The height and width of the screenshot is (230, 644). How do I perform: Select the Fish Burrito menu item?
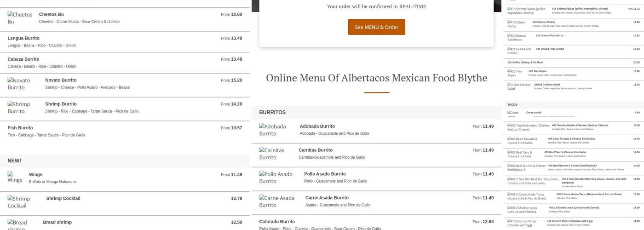click(x=125, y=132)
